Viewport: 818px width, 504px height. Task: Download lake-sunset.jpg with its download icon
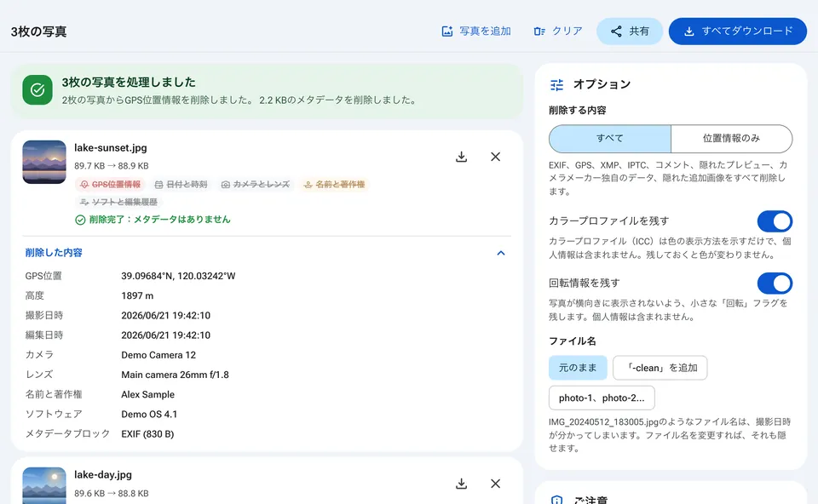(x=461, y=157)
